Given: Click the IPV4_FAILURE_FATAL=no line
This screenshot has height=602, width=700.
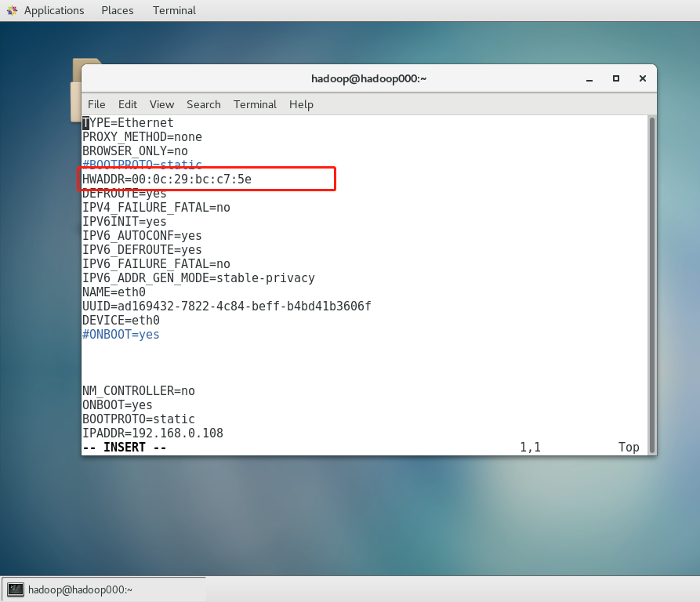Looking at the screenshot, I should (x=156, y=208).
